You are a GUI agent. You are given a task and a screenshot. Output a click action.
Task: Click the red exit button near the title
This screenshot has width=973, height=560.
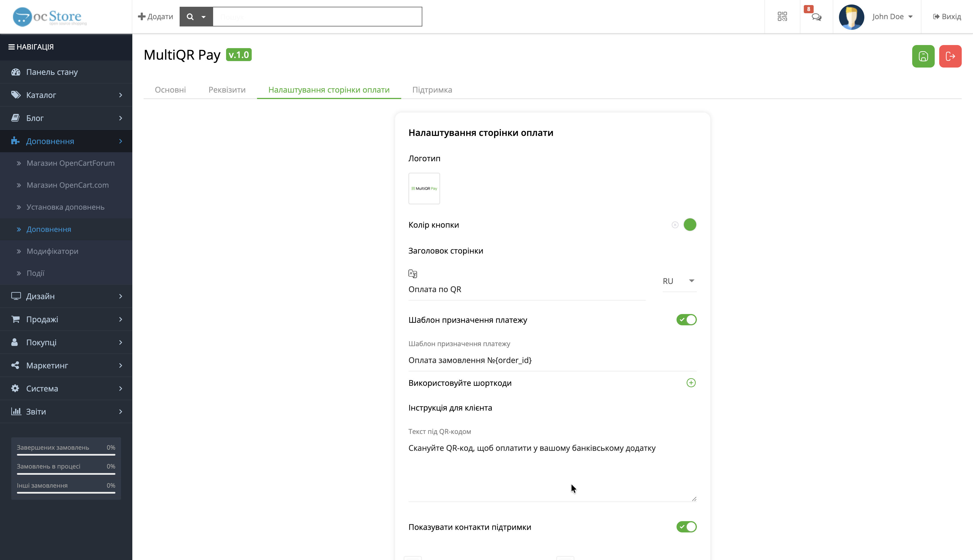point(950,56)
